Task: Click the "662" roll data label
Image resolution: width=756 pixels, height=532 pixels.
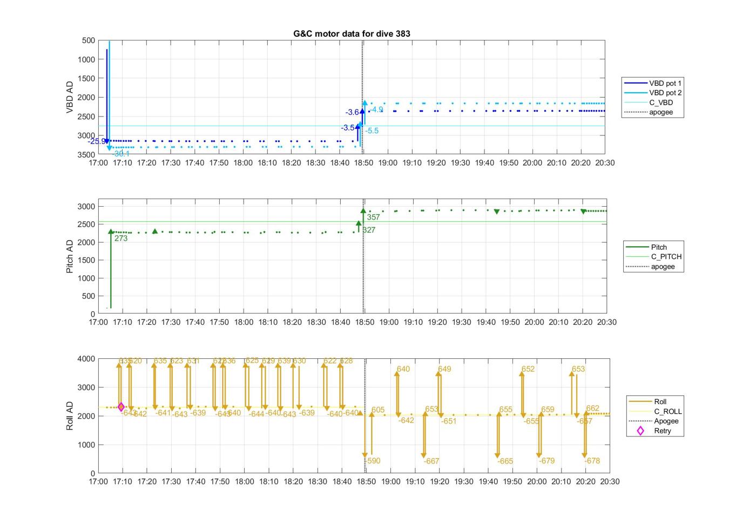Action: pos(592,408)
